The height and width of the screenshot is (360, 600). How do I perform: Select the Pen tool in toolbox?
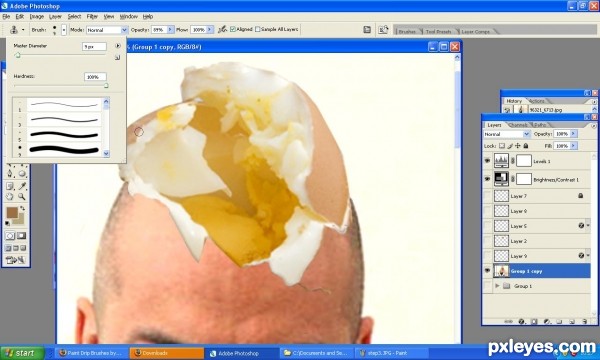[x=10, y=174]
